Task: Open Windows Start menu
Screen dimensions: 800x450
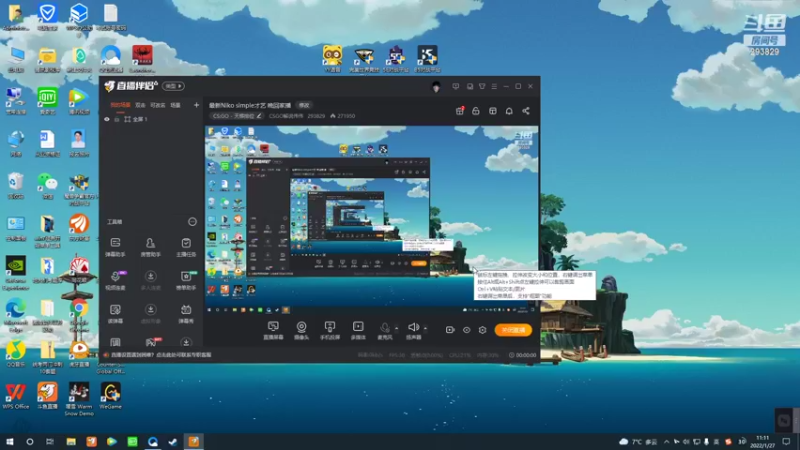Action: pyautogui.click(x=9, y=441)
